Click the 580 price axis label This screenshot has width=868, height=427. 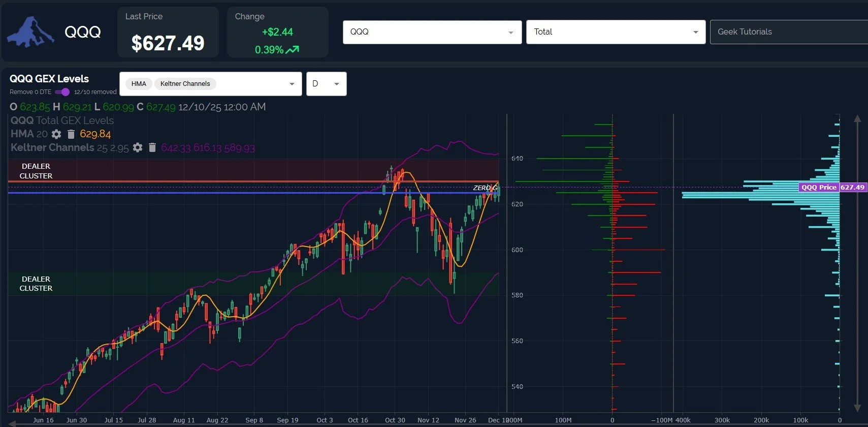click(517, 295)
